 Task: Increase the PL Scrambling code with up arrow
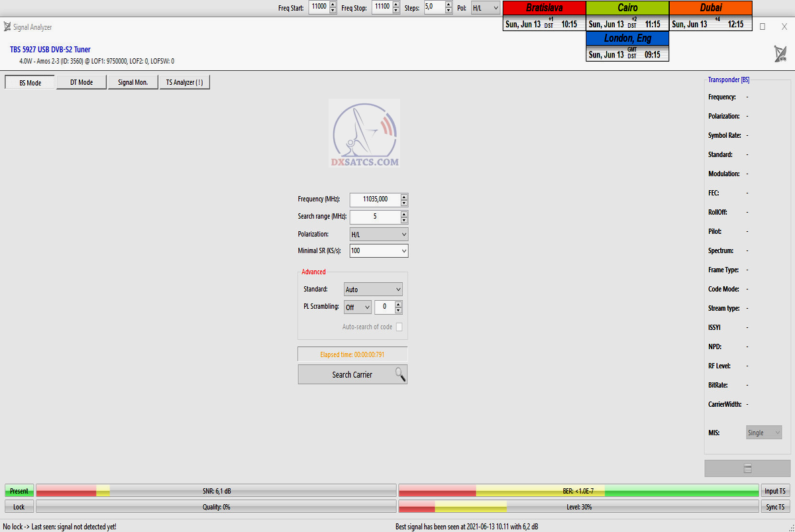(399, 304)
